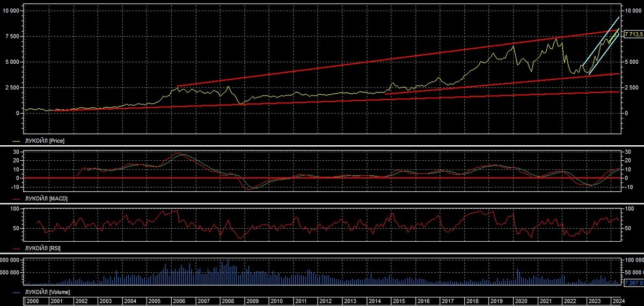Click year 2001 on the time axis
This screenshot has height=306, width=644.
pos(57,302)
